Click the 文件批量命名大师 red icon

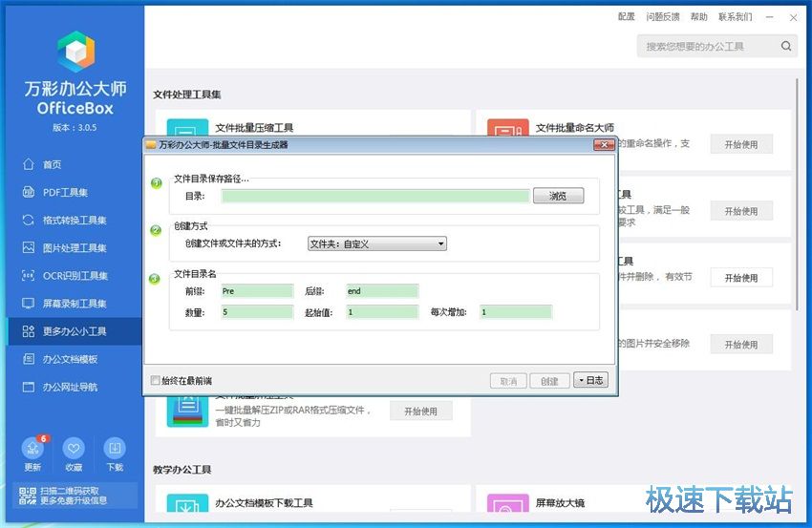tap(508, 127)
